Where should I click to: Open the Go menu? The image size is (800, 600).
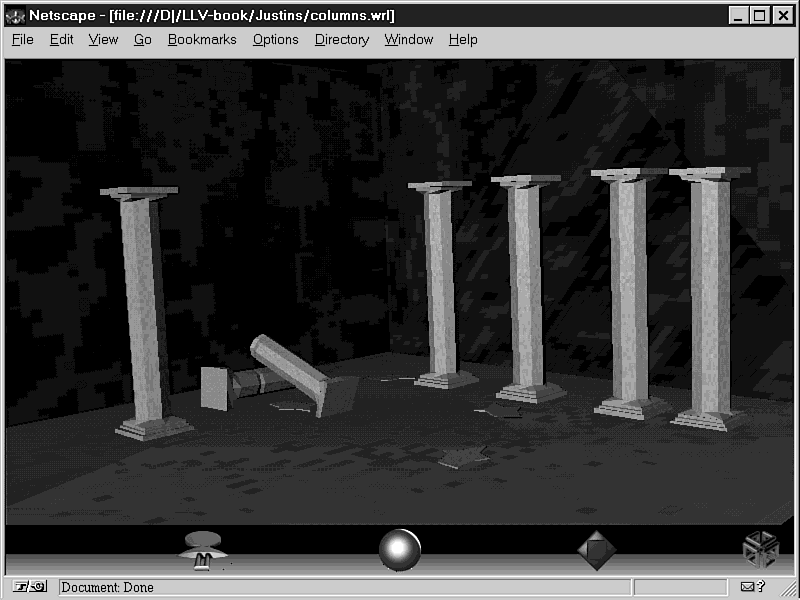coord(143,40)
